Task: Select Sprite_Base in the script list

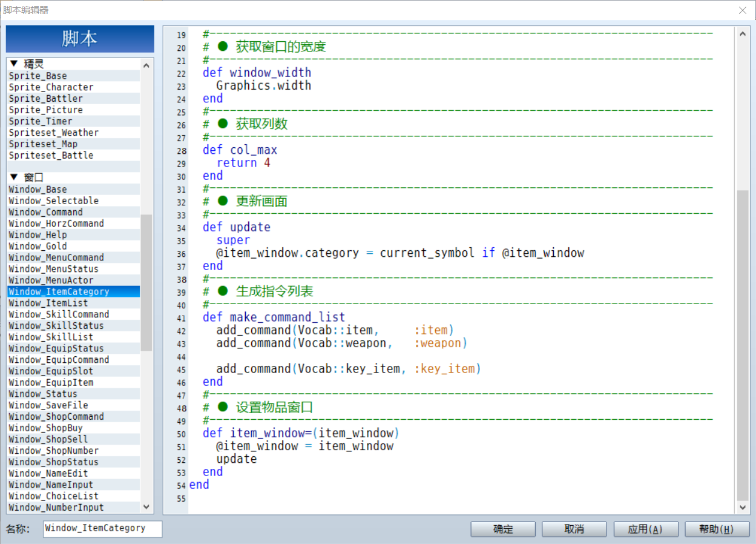Action: (x=74, y=76)
